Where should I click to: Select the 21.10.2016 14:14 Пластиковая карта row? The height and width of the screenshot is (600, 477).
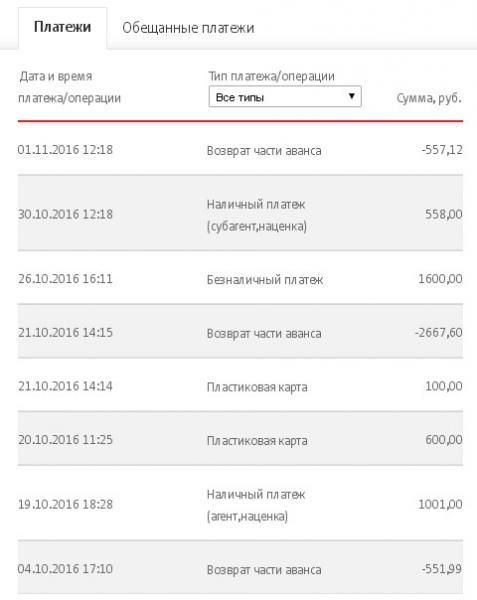click(x=240, y=386)
